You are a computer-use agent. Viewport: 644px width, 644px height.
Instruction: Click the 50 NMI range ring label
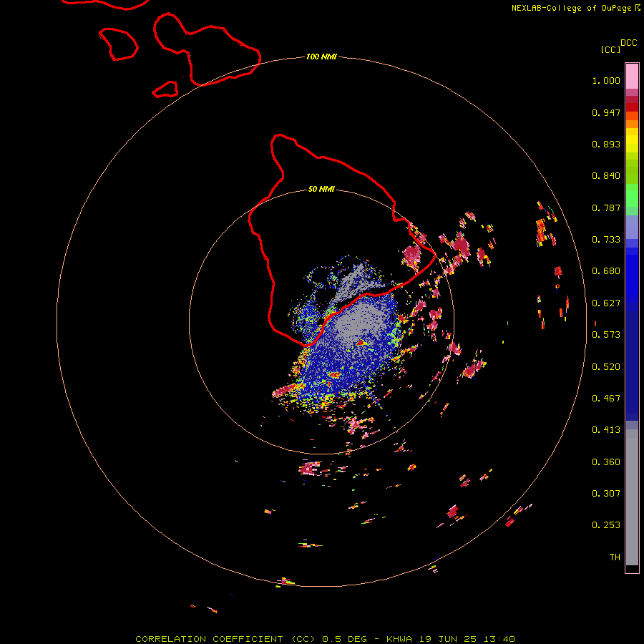(x=321, y=189)
